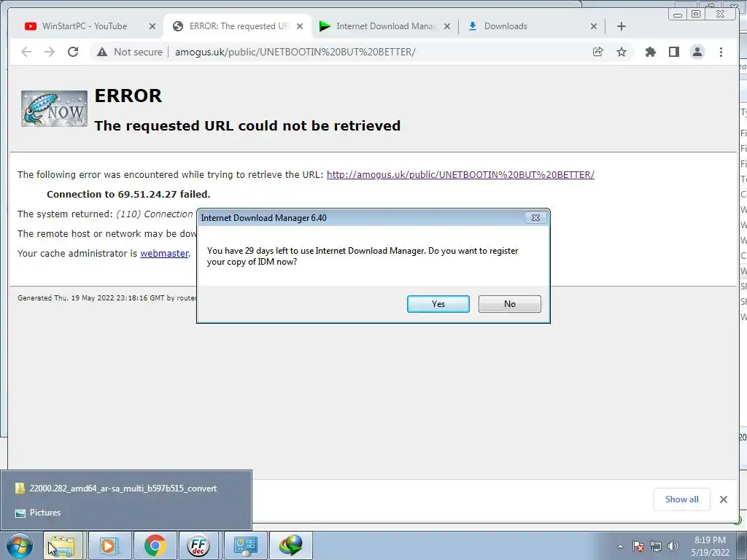The height and width of the screenshot is (560, 747).
Task: Switch to WinStartPC - YouTube tab
Action: tap(85, 26)
